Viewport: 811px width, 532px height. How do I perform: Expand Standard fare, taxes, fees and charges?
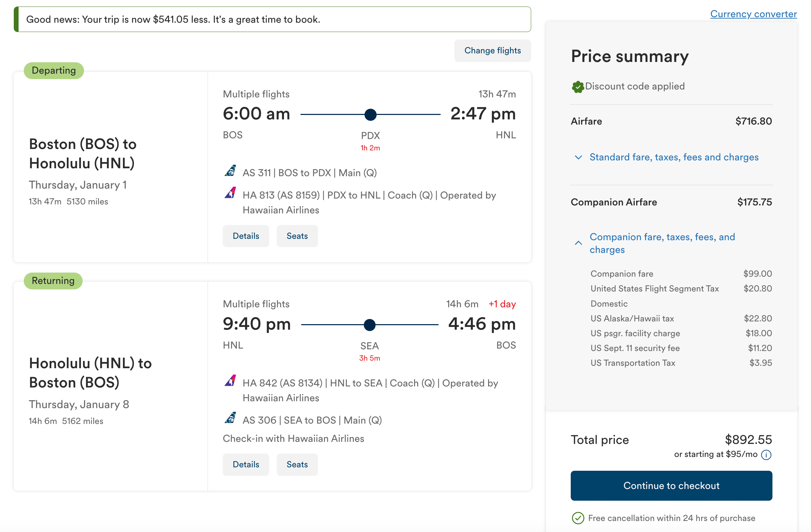pos(674,157)
